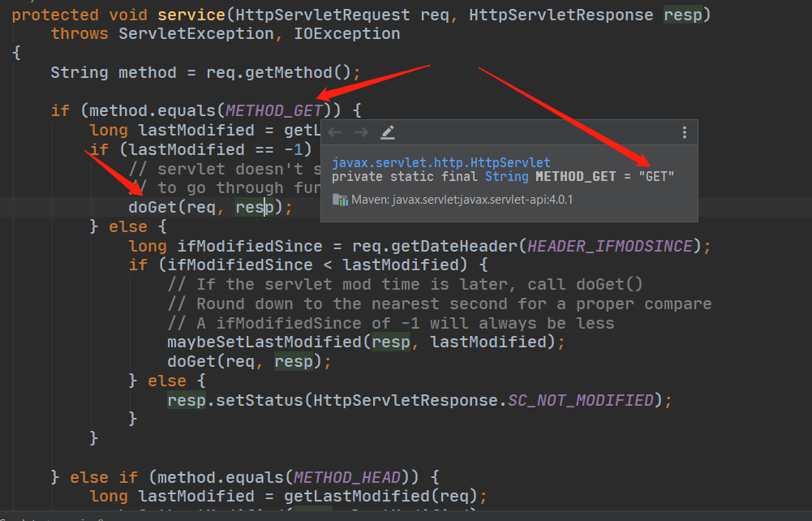
Task: Click the protected keyword
Action: tap(55, 15)
